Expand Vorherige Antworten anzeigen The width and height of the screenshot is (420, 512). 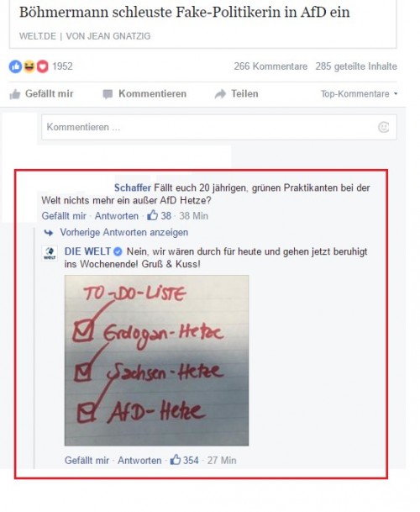[x=124, y=233]
